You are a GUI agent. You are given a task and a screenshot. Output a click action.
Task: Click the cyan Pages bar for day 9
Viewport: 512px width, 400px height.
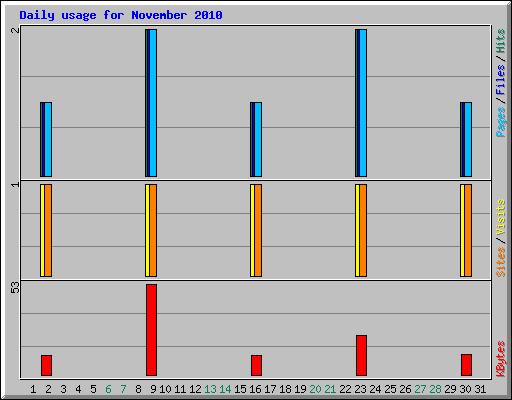tap(153, 103)
